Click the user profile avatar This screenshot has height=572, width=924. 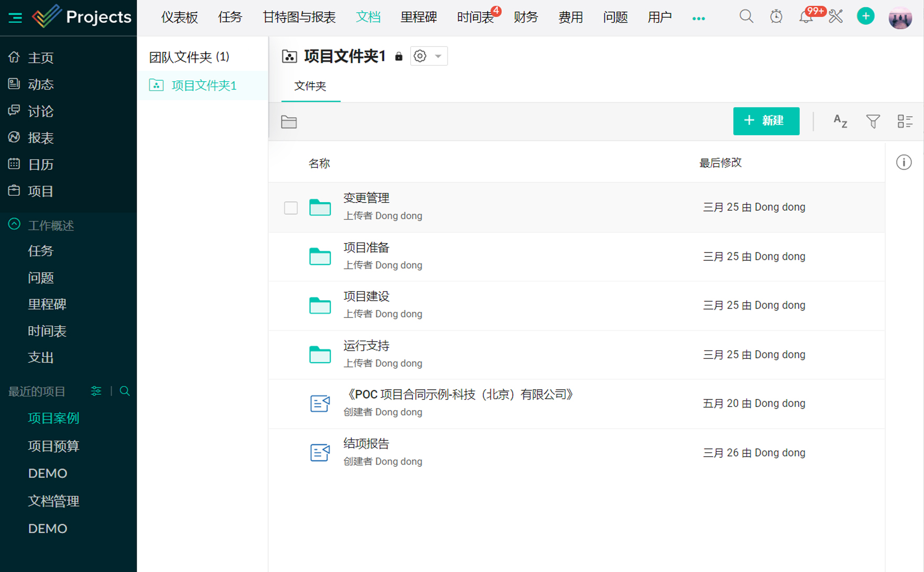pos(900,18)
